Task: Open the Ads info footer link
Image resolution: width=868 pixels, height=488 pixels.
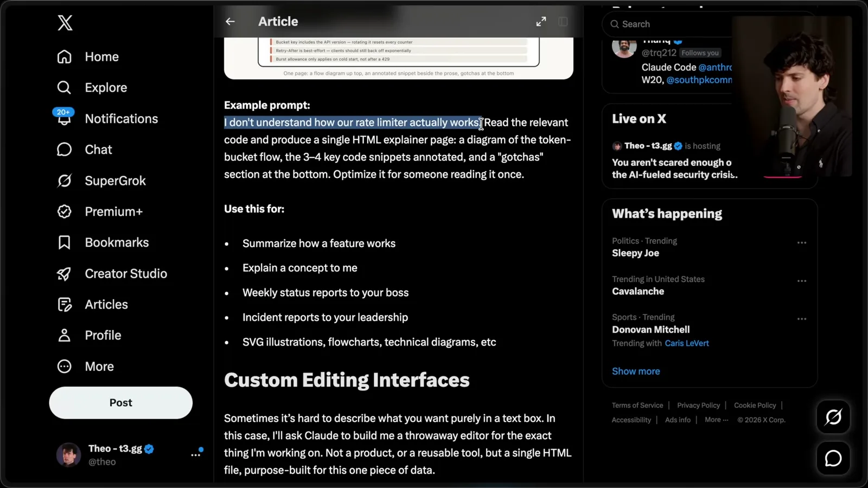Action: click(x=678, y=420)
